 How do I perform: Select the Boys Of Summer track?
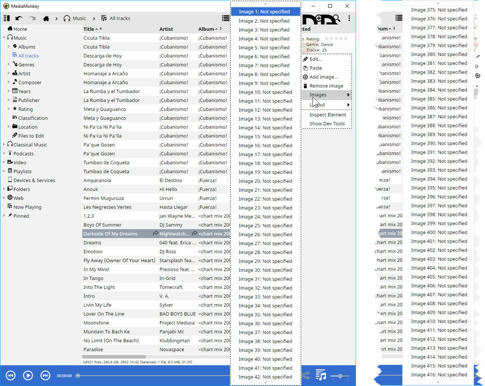pyautogui.click(x=156, y=225)
